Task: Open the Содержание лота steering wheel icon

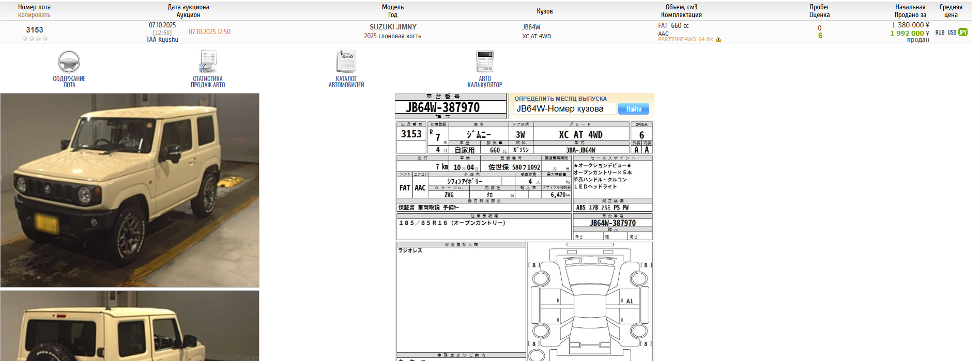Action: [x=69, y=62]
